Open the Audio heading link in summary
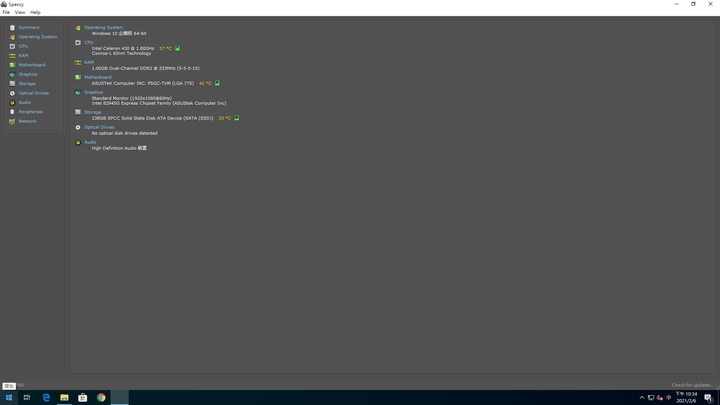Viewport: 720px width, 405px height. (90, 142)
